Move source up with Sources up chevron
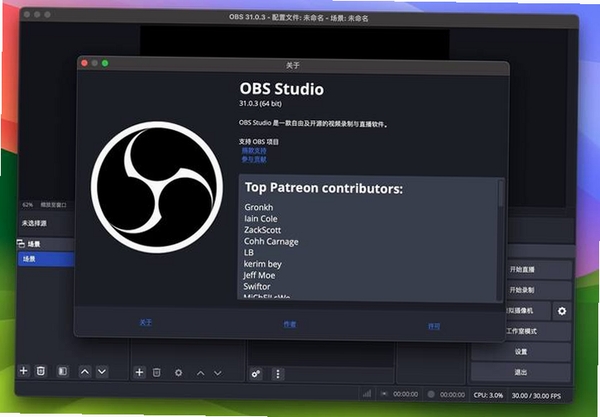This screenshot has height=417, width=600. click(201, 373)
